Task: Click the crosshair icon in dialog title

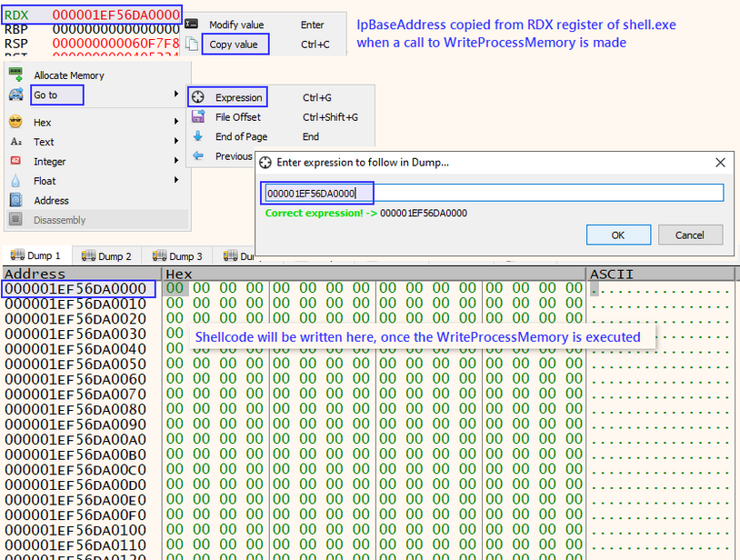Action: [265, 163]
